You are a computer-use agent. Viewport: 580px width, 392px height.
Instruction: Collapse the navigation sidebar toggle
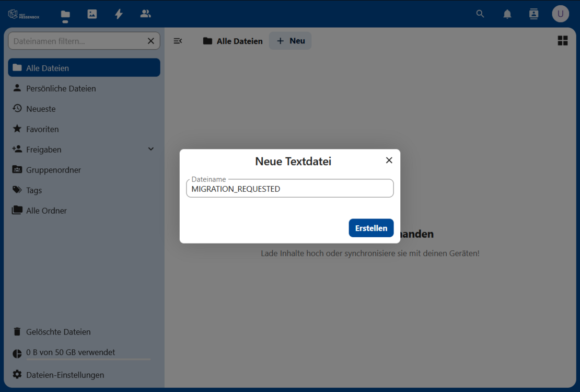[x=178, y=41]
